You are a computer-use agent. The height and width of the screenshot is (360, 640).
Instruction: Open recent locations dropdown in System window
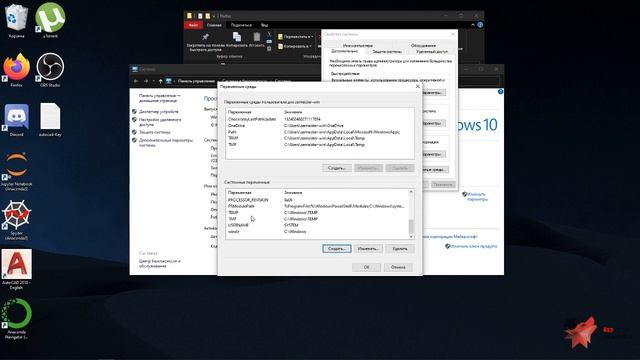click(153, 81)
